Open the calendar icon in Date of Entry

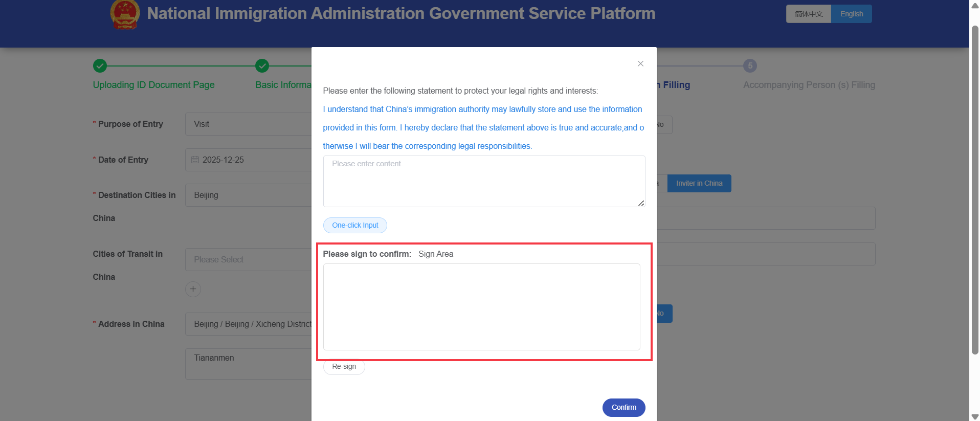pos(195,160)
